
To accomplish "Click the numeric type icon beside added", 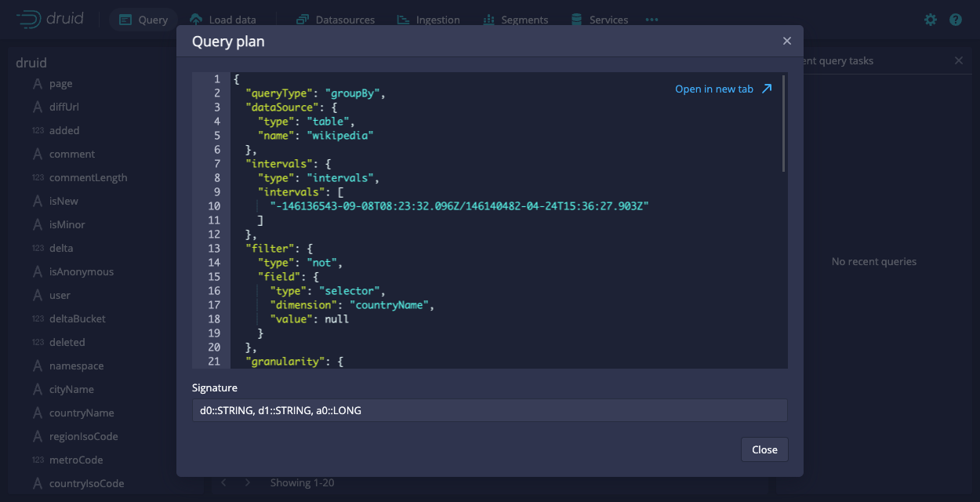I will pyautogui.click(x=37, y=130).
